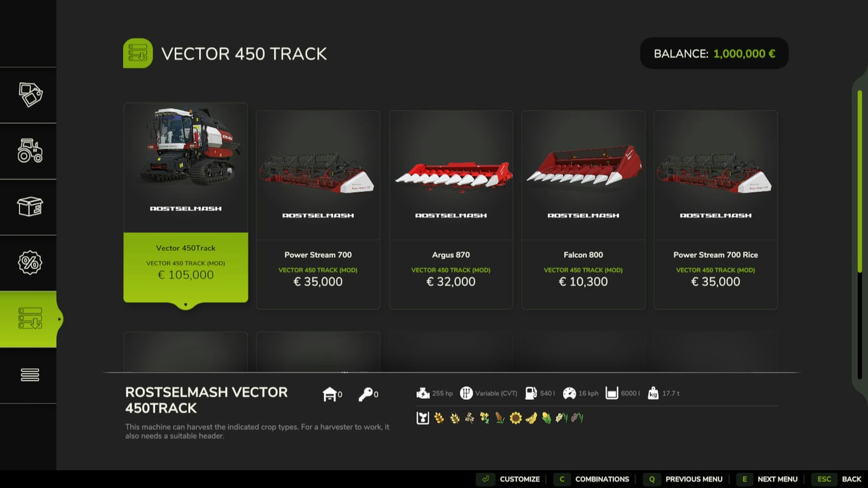Image resolution: width=868 pixels, height=488 pixels.
Task: Click the green vertical scrollbar
Action: point(859,181)
